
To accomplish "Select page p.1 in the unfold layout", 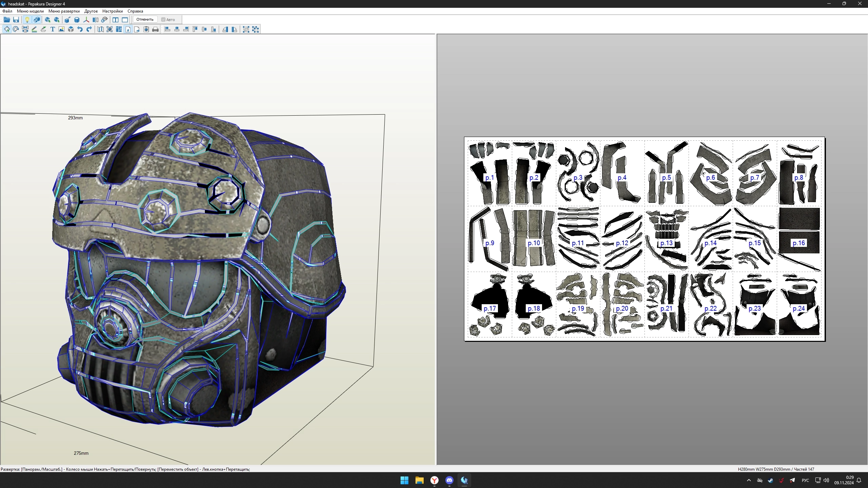I will [489, 173].
